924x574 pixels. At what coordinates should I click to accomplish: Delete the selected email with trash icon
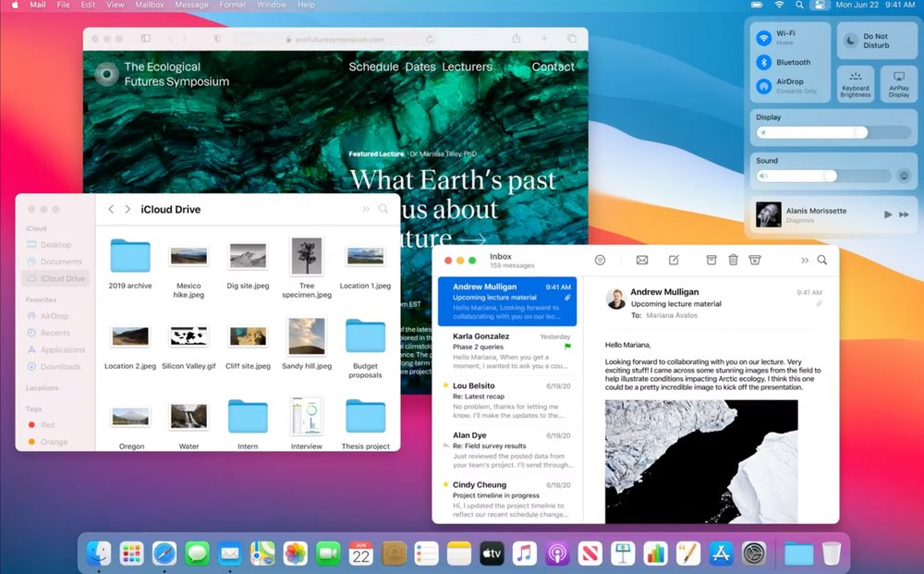(x=733, y=260)
